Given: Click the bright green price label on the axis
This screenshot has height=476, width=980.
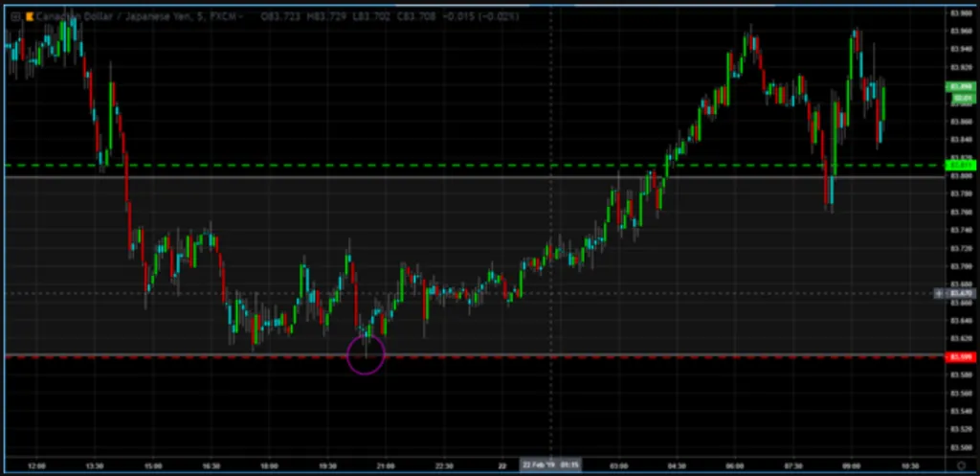Looking at the screenshot, I should point(961,165).
